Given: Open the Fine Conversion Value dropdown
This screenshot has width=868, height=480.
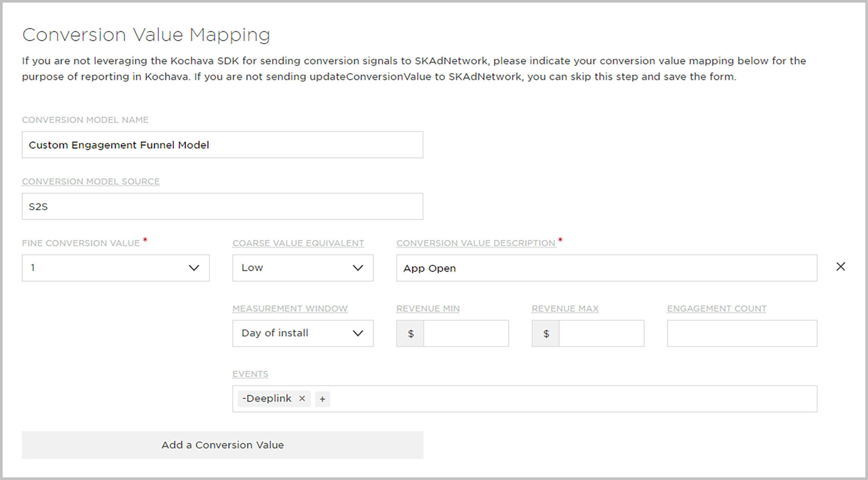Looking at the screenshot, I should (x=115, y=268).
